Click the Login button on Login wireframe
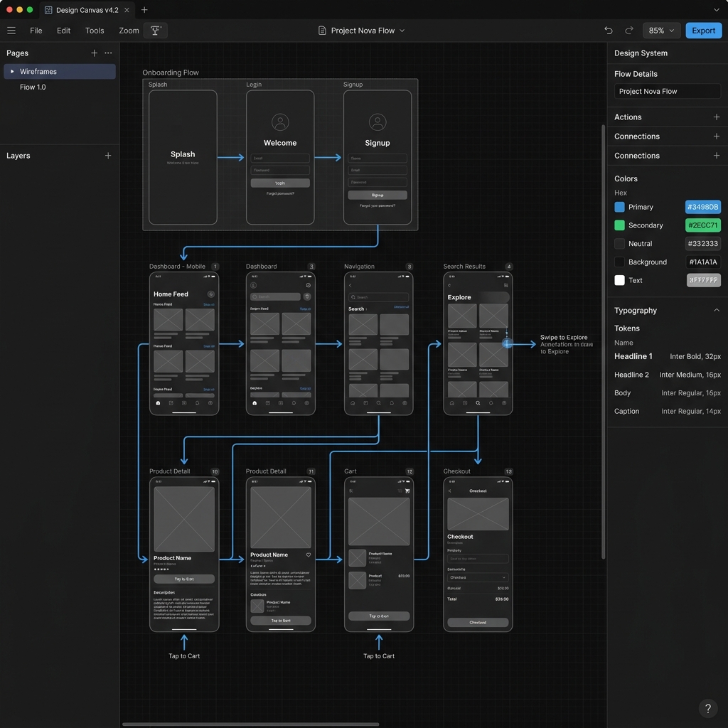The height and width of the screenshot is (728, 728). pyautogui.click(x=280, y=183)
